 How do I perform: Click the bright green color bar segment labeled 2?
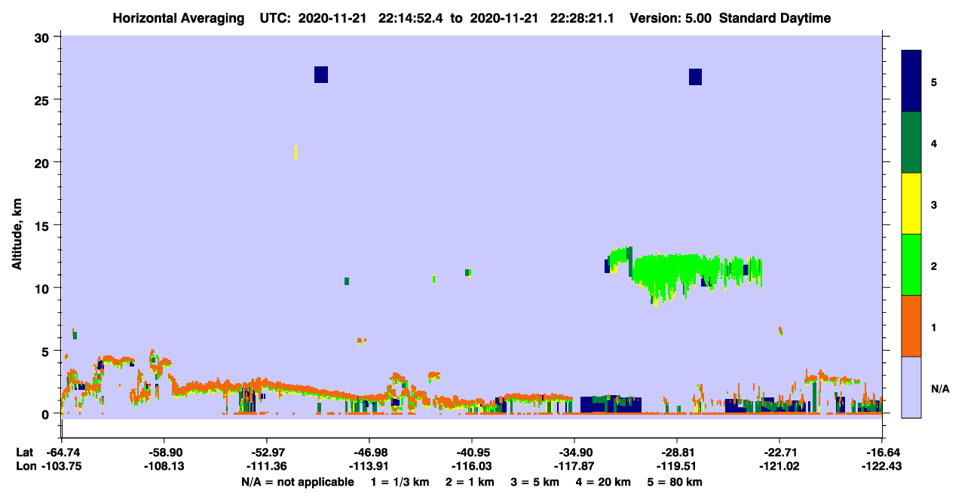[911, 265]
